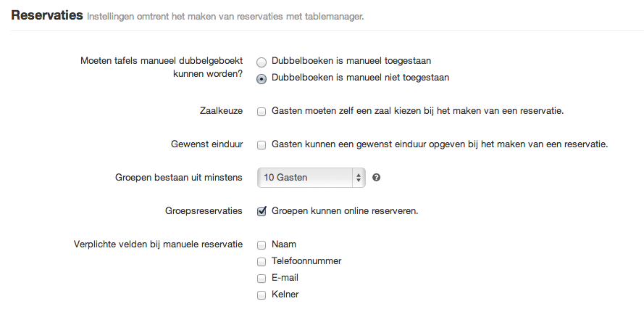The image size is (644, 317).
Task: Click 'Groepen kunnen online reserveren.' label text
Action: pyautogui.click(x=345, y=211)
